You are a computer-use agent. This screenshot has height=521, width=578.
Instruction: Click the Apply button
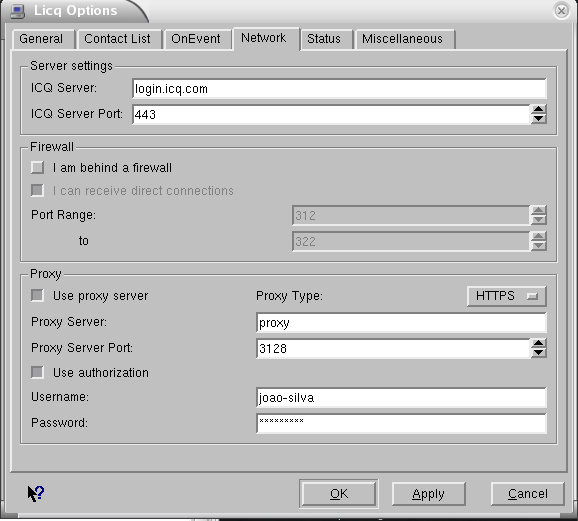(428, 494)
